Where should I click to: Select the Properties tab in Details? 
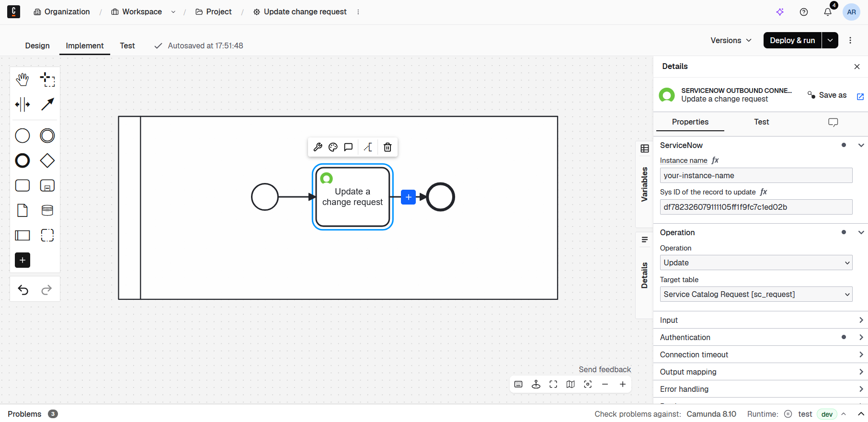tap(690, 122)
